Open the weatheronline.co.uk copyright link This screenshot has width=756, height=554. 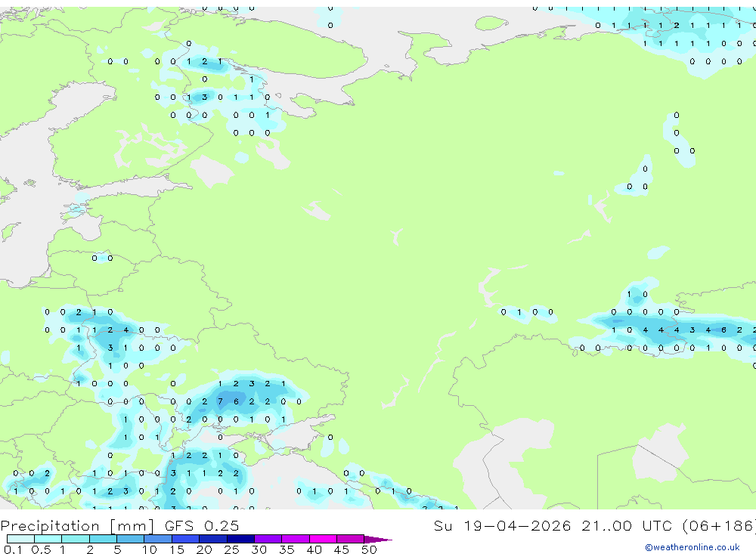click(x=692, y=547)
